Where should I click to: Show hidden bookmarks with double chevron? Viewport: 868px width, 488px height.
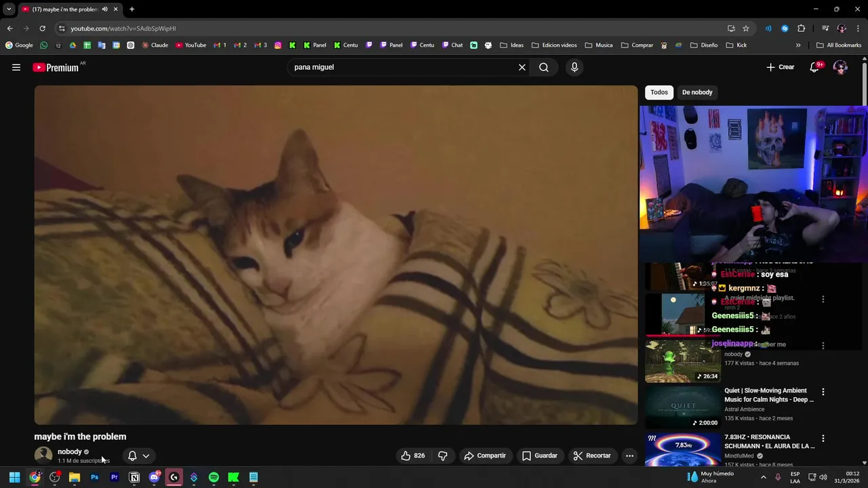coord(798,45)
